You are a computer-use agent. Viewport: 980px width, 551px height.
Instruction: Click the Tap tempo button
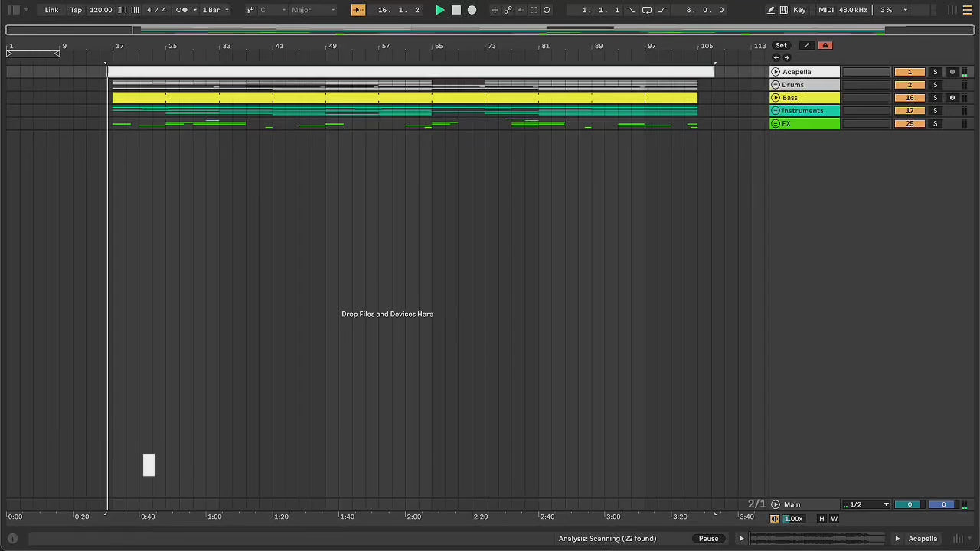(x=76, y=10)
